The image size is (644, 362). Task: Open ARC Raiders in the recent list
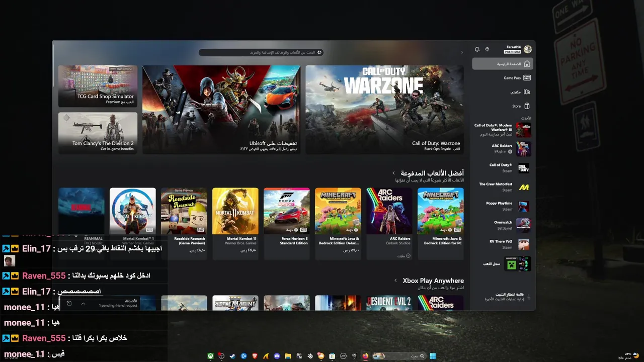503,149
